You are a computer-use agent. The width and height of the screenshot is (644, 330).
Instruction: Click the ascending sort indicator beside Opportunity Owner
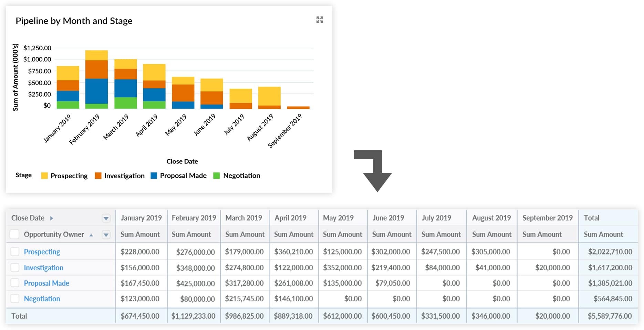click(x=91, y=234)
